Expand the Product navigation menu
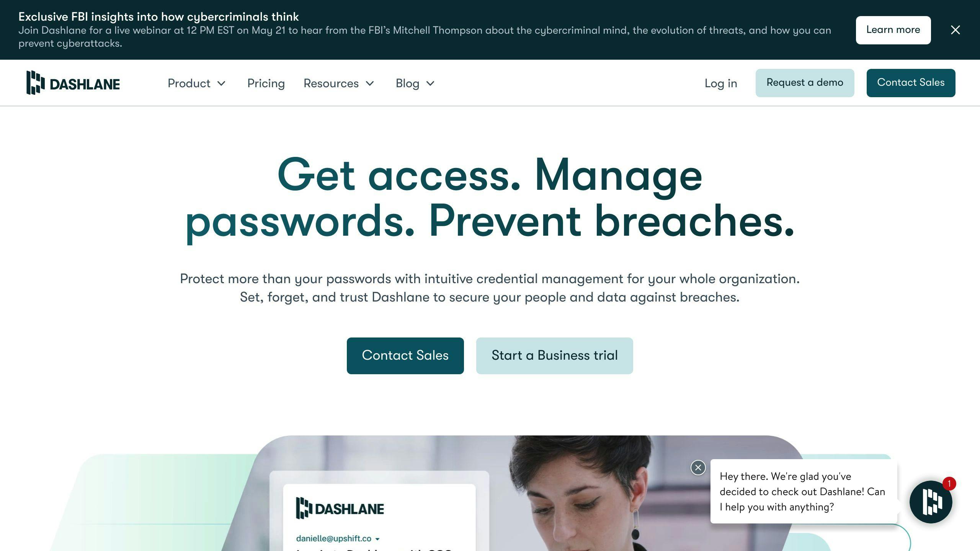 pos(196,83)
